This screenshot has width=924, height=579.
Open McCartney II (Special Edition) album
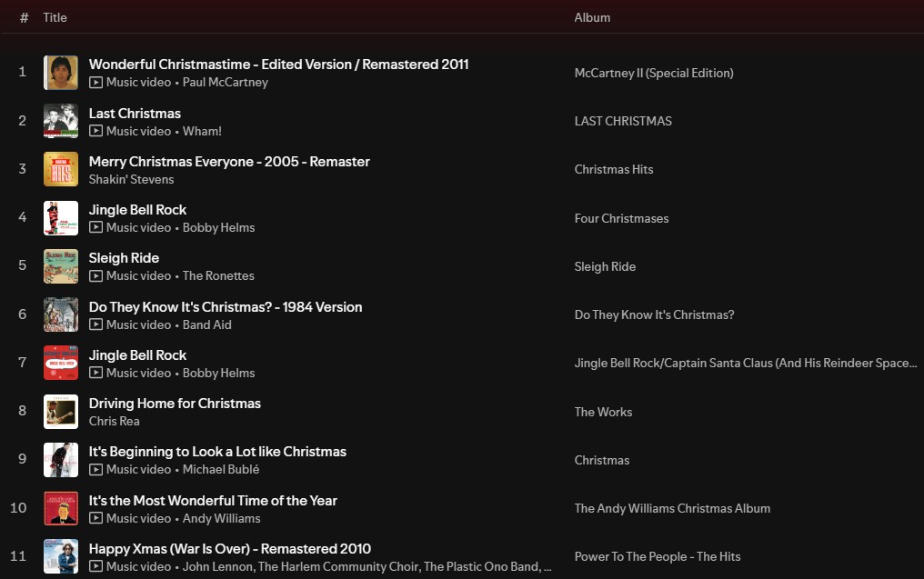pyautogui.click(x=654, y=73)
